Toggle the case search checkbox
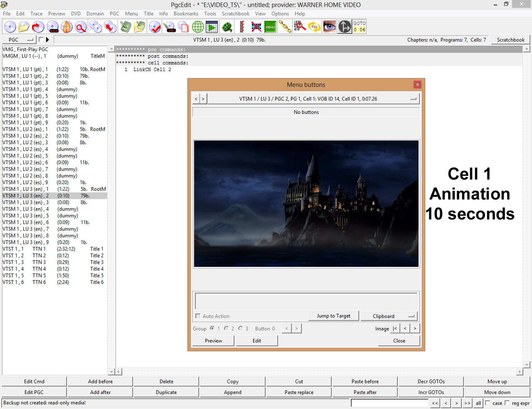Viewport: 532px width, 409px height. tap(488, 403)
